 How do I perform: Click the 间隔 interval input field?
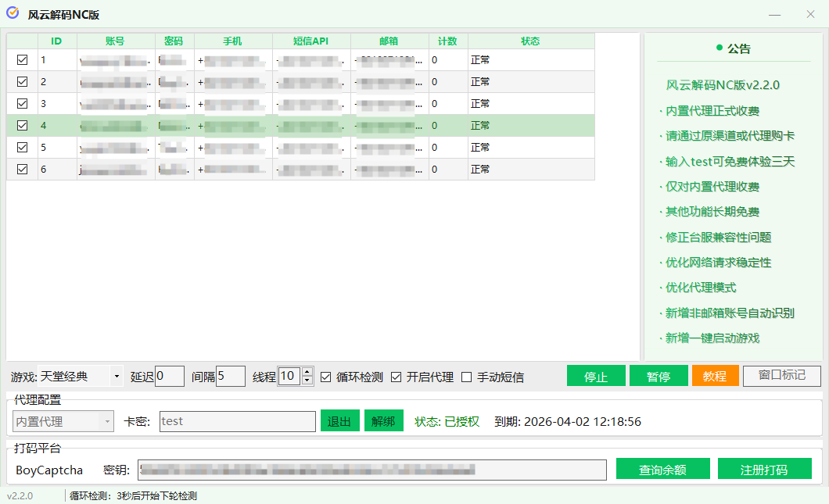230,377
